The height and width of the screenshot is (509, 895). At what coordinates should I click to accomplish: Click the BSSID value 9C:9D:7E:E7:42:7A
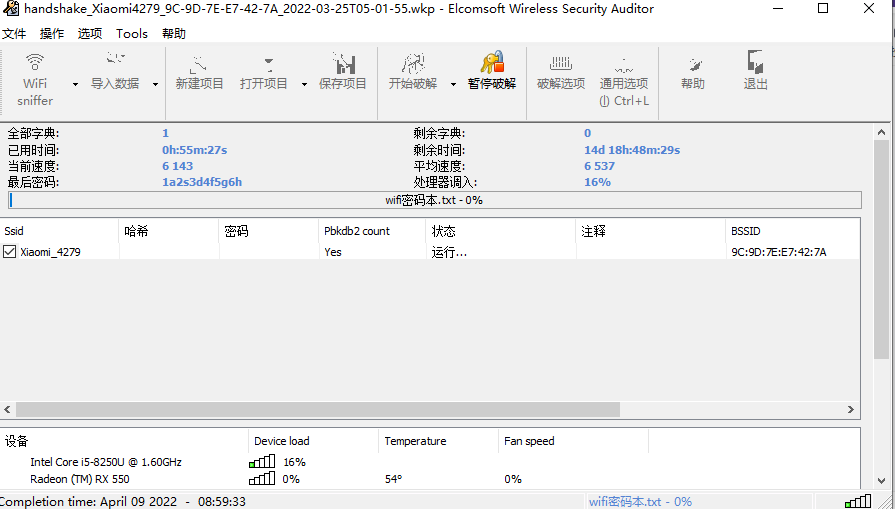tap(779, 252)
